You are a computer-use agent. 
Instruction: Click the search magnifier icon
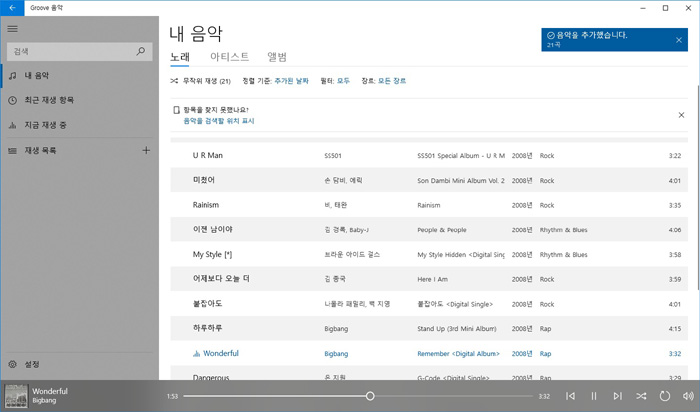[x=141, y=51]
